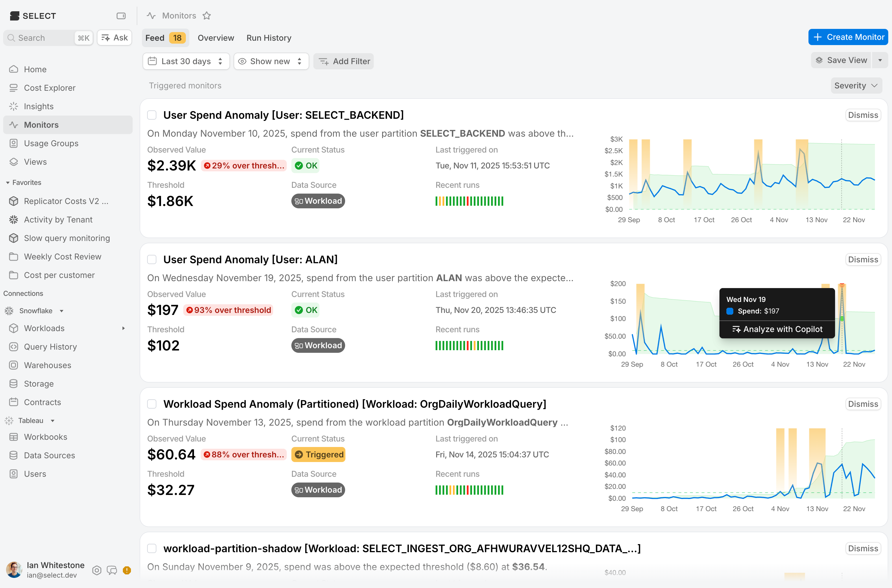The height and width of the screenshot is (588, 892).
Task: Open Replicator Costs V2 favorite
Action: pos(68,201)
